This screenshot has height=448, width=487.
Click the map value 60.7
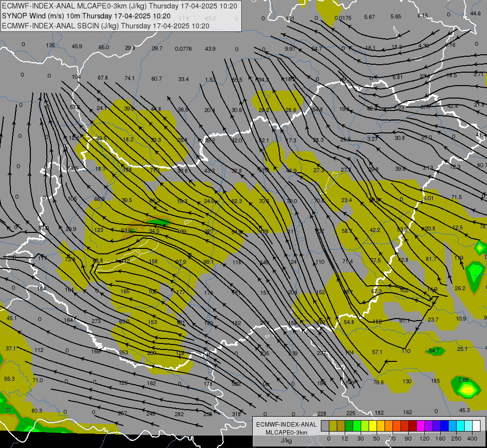tap(157, 79)
